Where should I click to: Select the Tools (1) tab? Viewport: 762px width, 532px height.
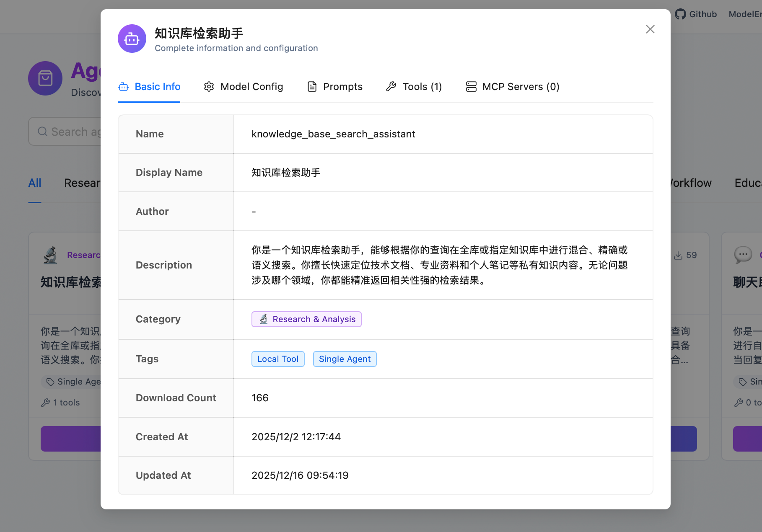point(414,87)
